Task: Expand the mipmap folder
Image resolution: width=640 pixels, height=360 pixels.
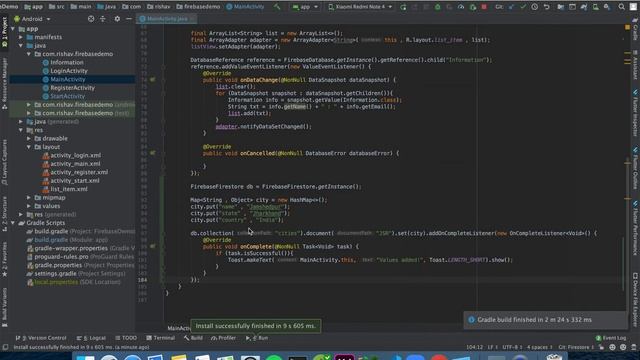Action: [29, 198]
